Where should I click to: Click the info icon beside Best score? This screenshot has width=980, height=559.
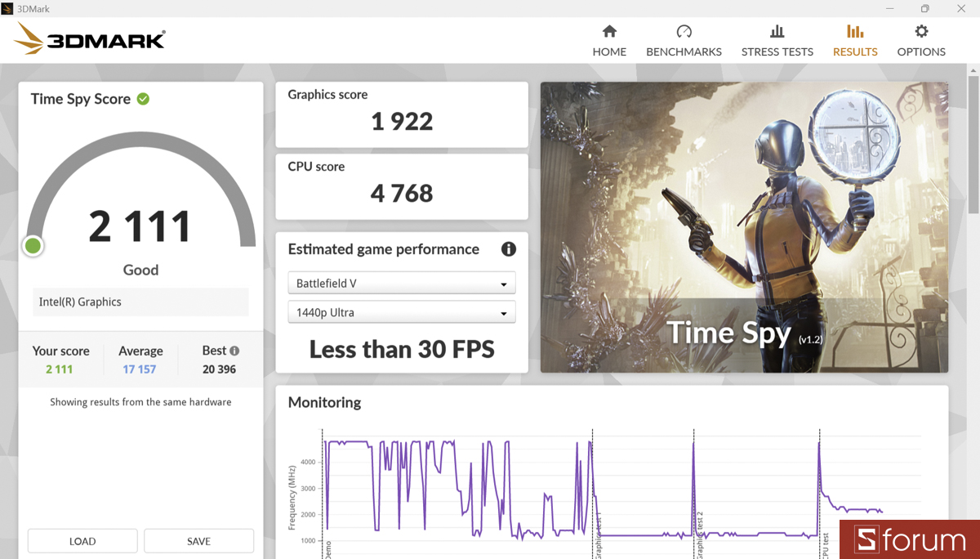(234, 351)
